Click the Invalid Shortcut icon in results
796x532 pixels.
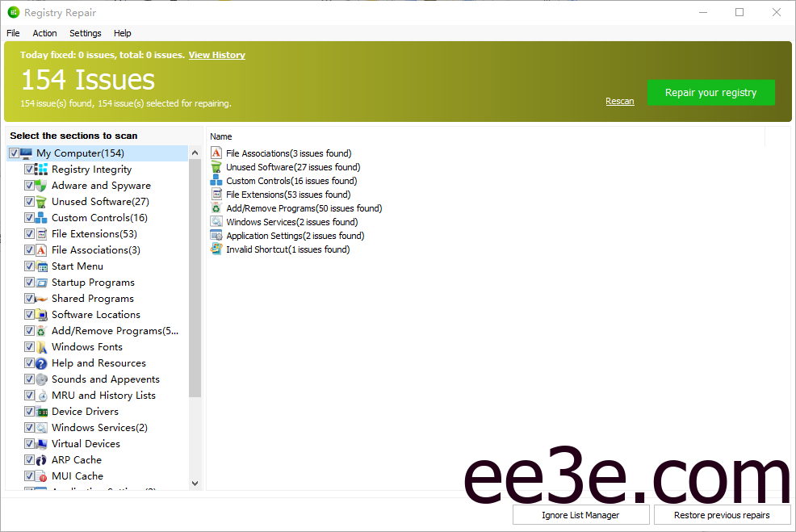coord(216,249)
